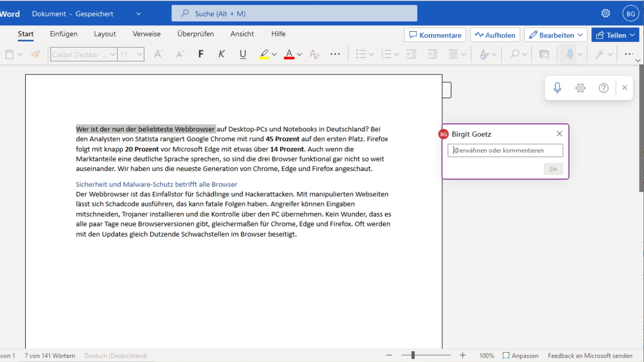Select the Format Painter brush icon

point(35,54)
